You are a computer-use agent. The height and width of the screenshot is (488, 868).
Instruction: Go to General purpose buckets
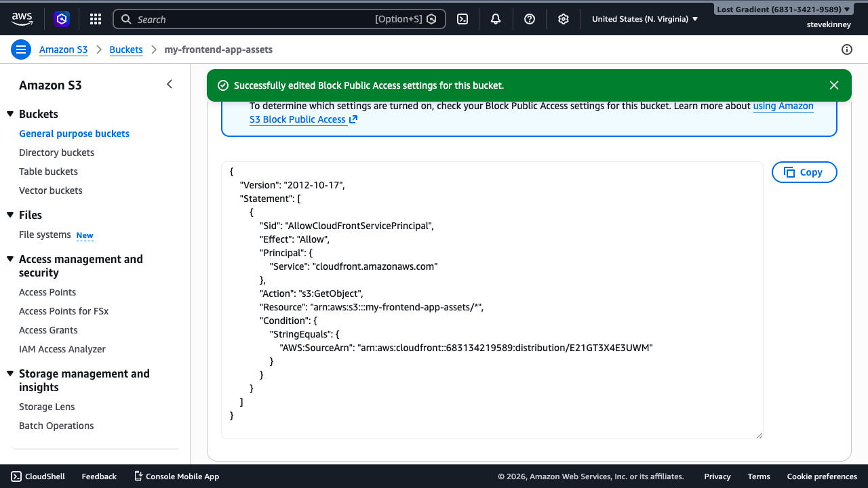tap(74, 134)
